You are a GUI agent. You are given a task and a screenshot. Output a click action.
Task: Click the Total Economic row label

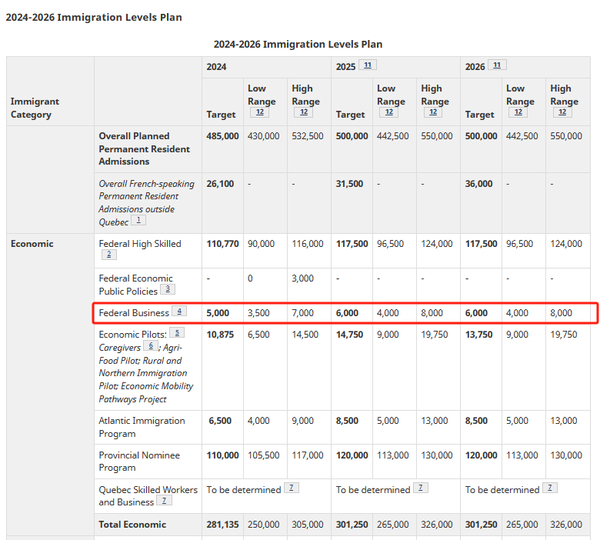point(132,524)
